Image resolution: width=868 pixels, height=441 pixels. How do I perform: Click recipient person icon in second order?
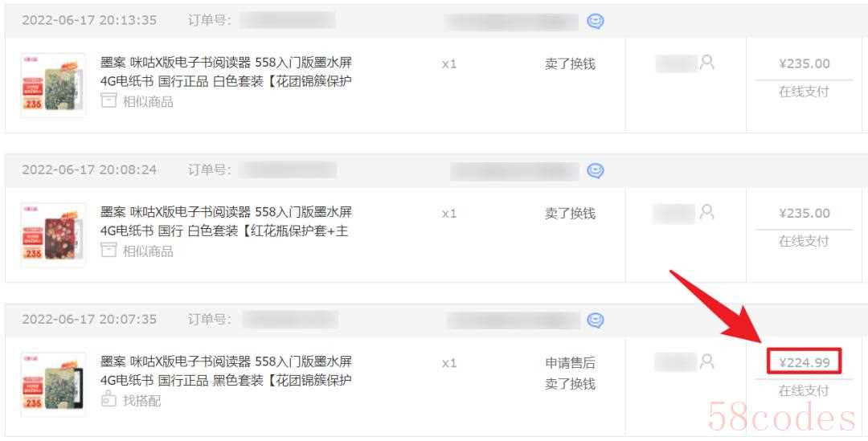tap(707, 212)
